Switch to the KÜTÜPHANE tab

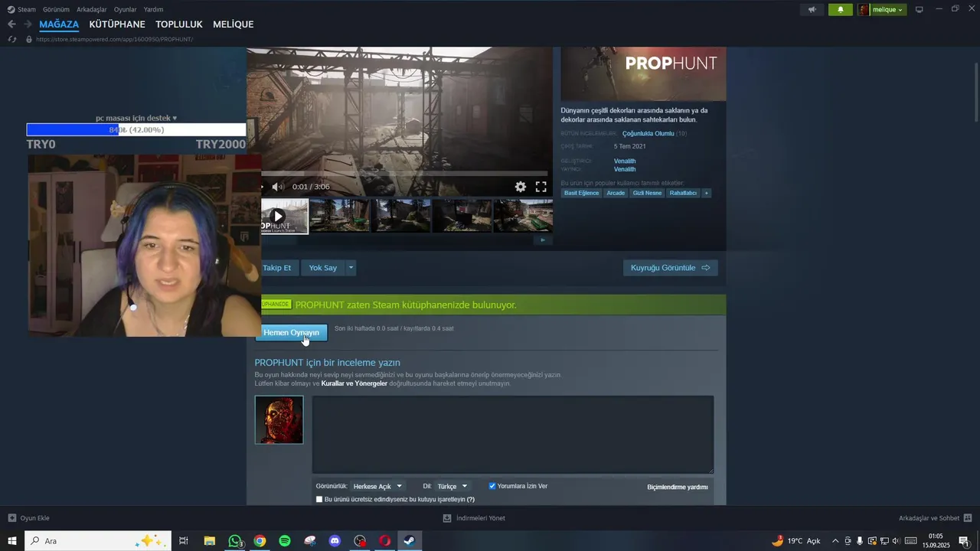coord(117,24)
